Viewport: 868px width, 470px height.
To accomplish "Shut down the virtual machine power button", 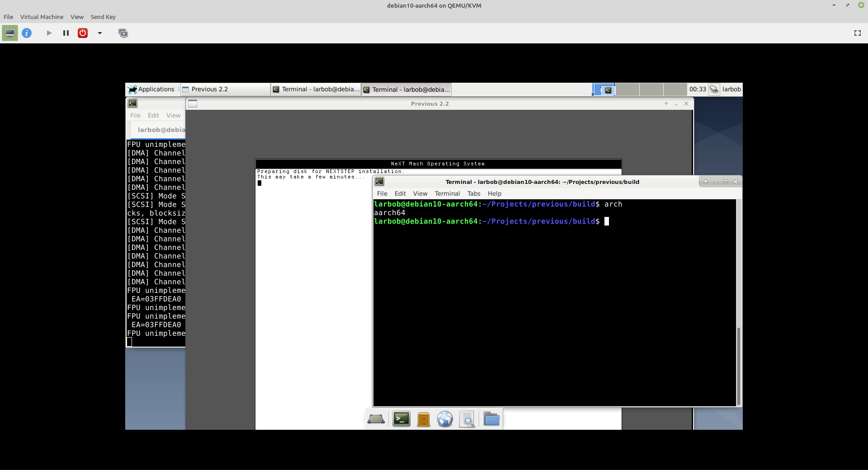I will pyautogui.click(x=83, y=33).
